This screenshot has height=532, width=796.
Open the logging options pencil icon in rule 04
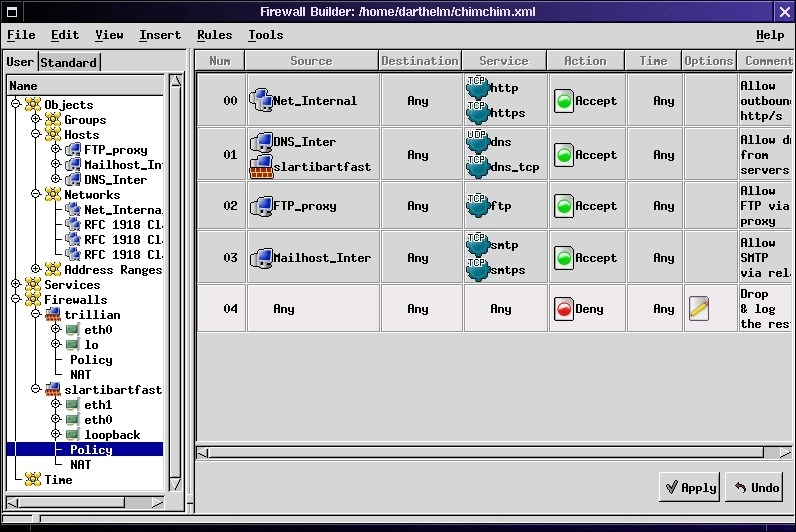point(698,309)
